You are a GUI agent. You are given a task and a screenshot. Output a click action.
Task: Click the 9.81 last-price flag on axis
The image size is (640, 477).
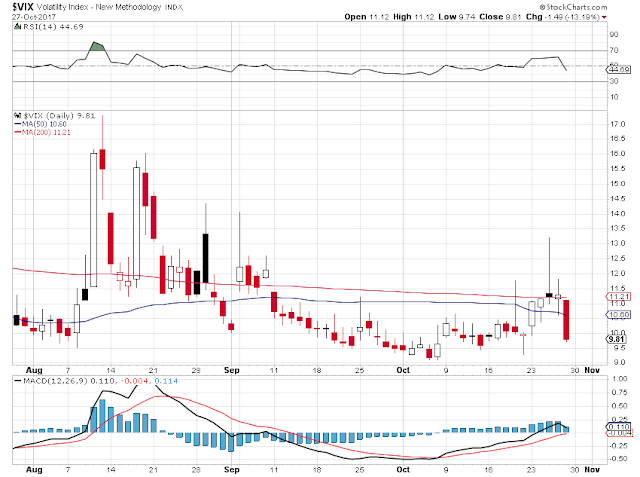[x=616, y=339]
